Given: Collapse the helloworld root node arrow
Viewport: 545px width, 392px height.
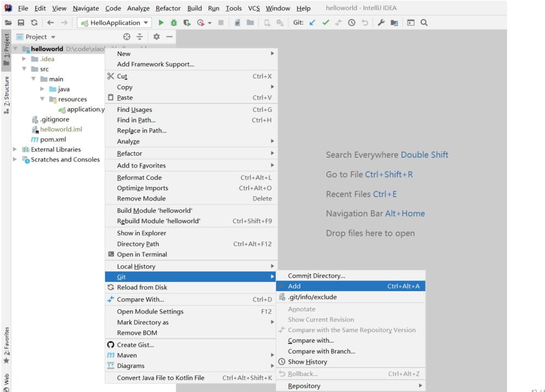Looking at the screenshot, I should click(15, 49).
